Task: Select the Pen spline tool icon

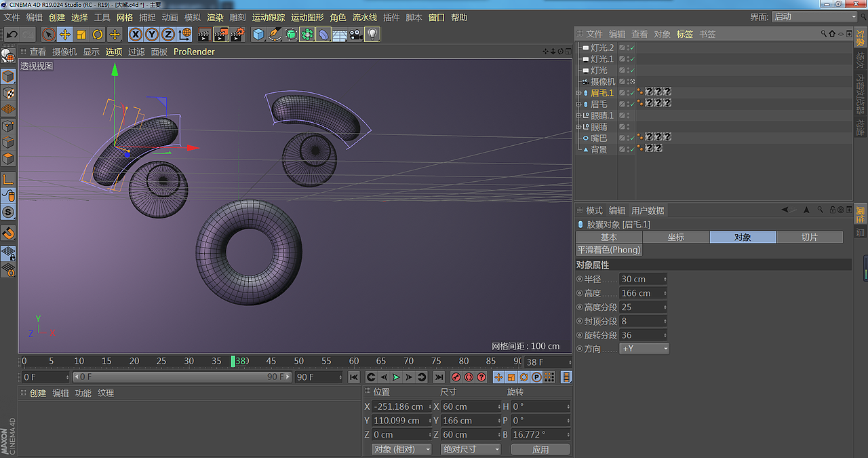Action: point(275,35)
